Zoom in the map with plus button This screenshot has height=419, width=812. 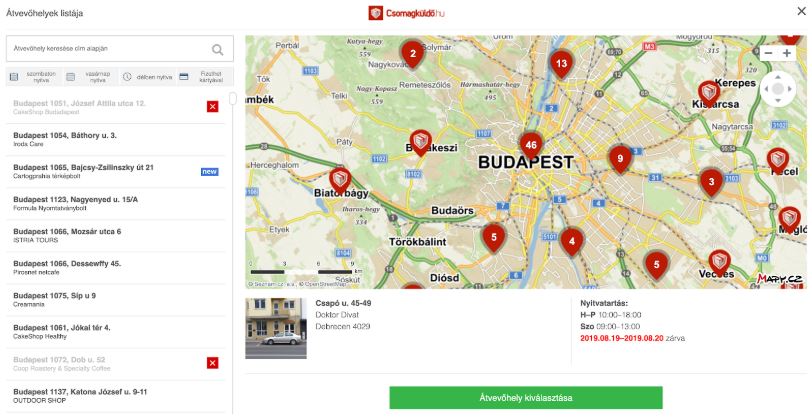(x=787, y=53)
